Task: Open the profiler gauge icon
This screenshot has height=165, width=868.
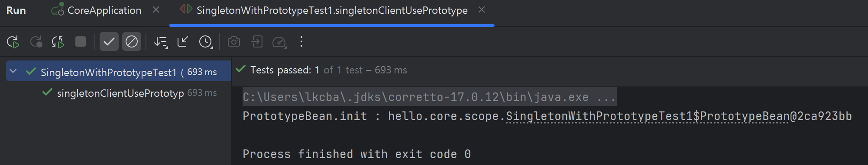Action: tap(279, 42)
